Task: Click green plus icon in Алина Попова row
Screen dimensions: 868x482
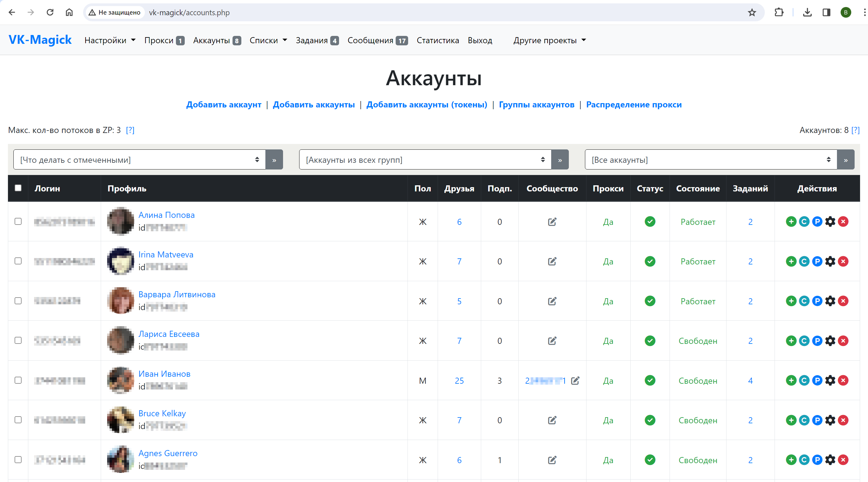Action: pos(791,222)
